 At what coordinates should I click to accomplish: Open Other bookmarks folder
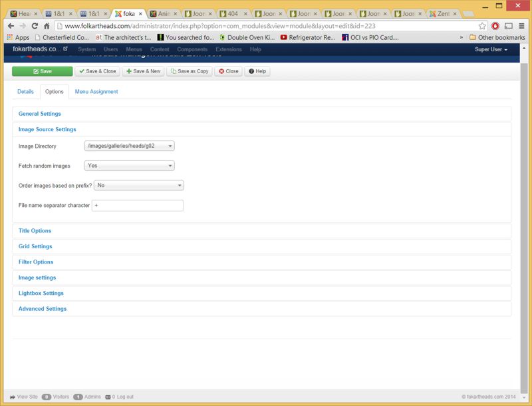pos(497,37)
